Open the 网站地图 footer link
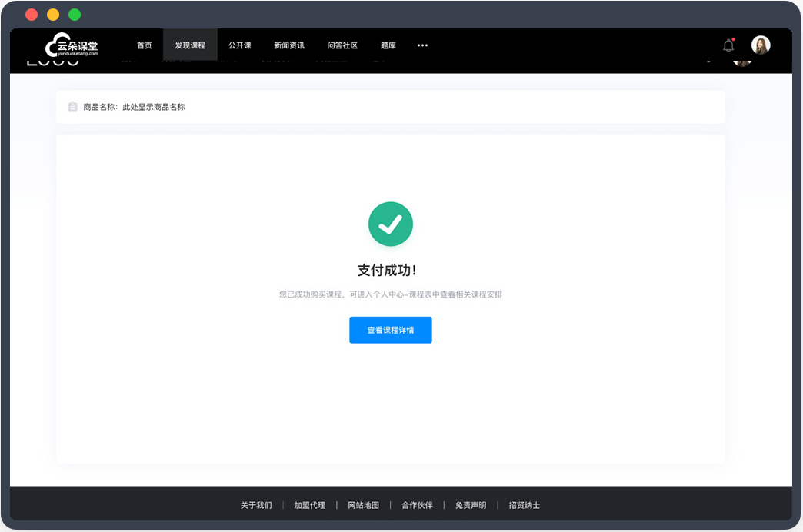 [363, 505]
